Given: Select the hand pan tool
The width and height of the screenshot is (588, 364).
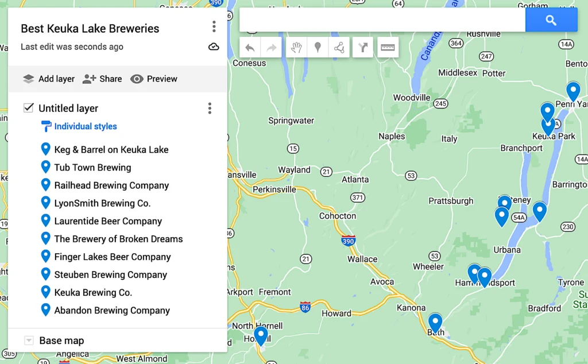Looking at the screenshot, I should tap(296, 48).
